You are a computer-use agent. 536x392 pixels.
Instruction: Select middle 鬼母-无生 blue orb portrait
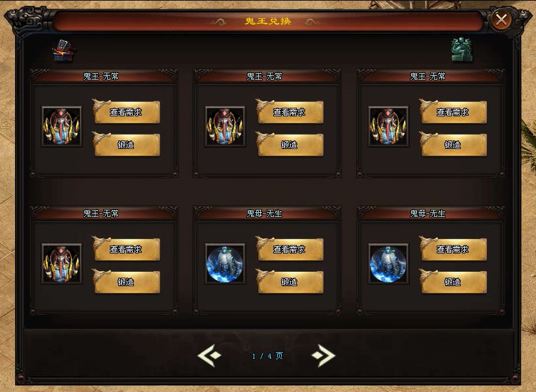click(x=225, y=264)
